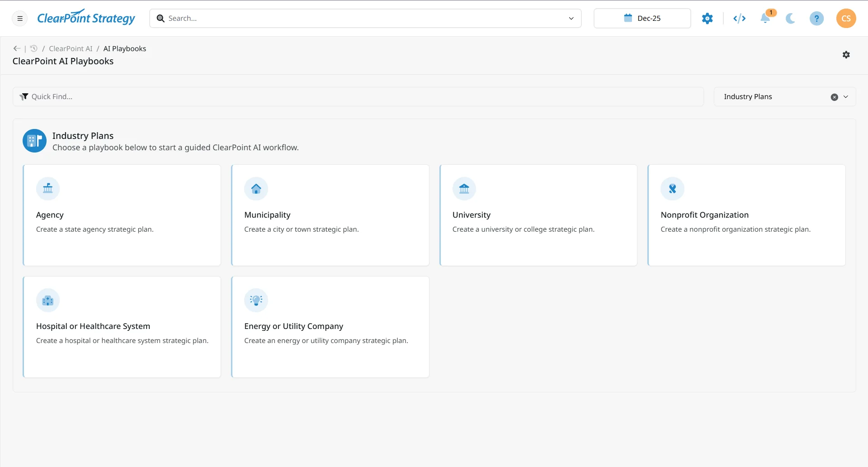Click the hospital building icon
The width and height of the screenshot is (868, 467).
48,300
